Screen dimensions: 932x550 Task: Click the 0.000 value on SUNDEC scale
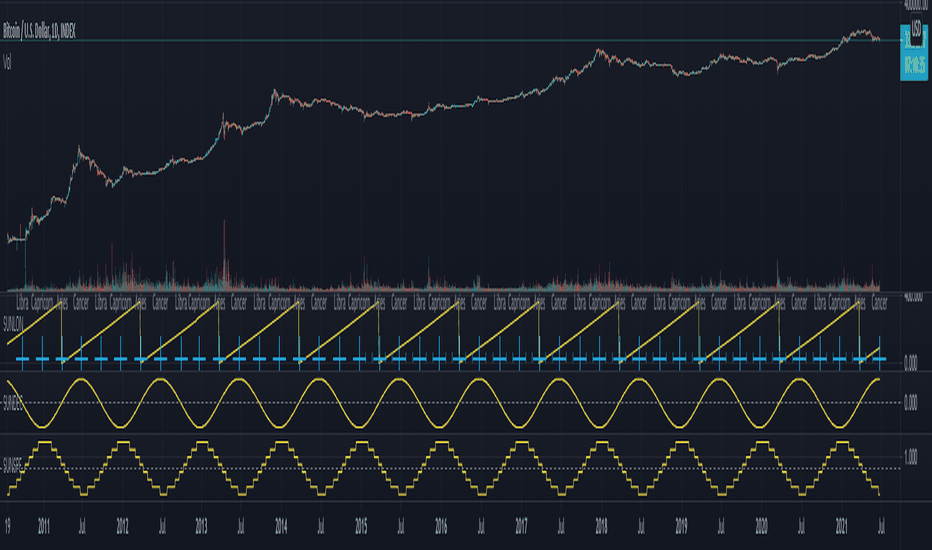[911, 403]
